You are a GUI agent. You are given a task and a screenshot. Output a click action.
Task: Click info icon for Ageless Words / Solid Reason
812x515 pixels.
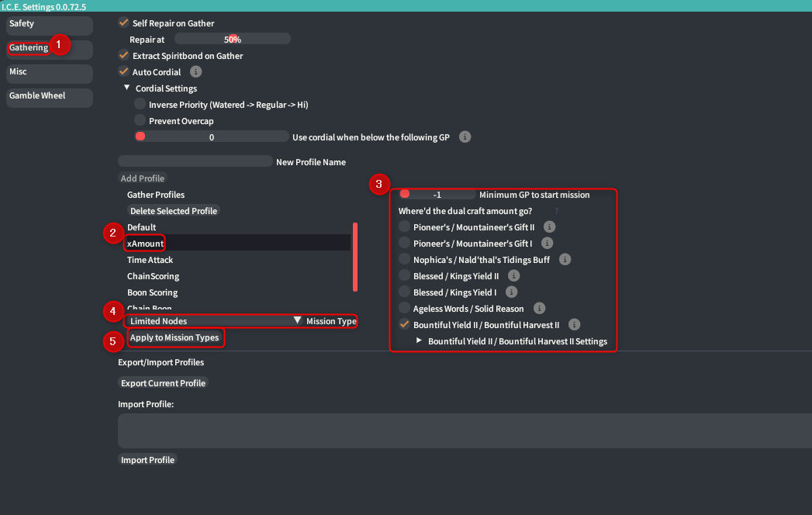[x=539, y=309]
